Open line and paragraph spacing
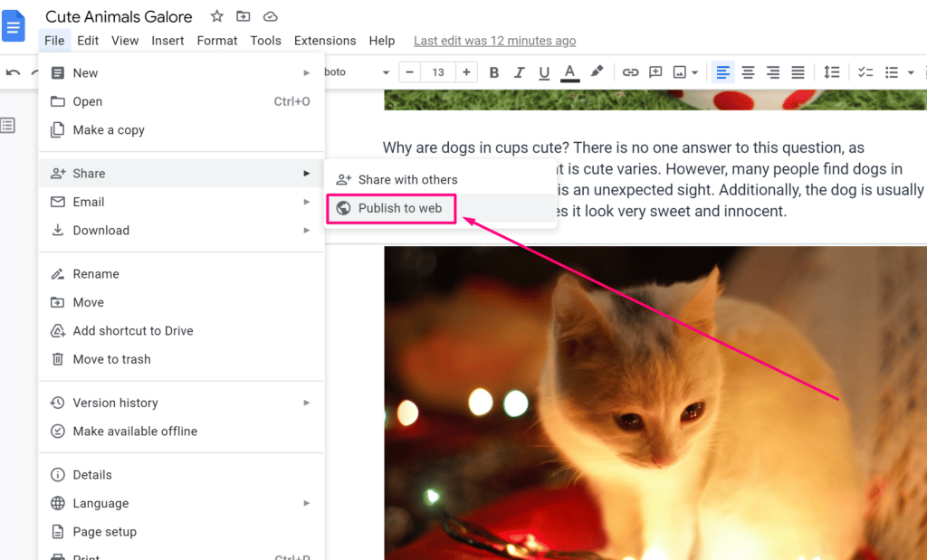 point(831,72)
